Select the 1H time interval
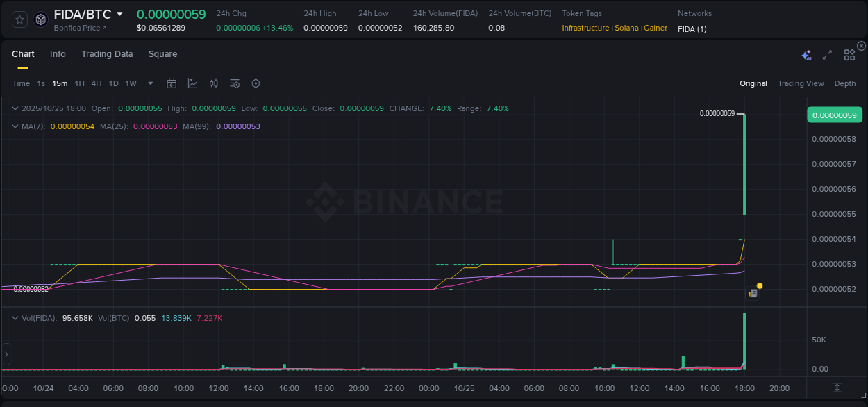The width and height of the screenshot is (868, 407). (79, 83)
